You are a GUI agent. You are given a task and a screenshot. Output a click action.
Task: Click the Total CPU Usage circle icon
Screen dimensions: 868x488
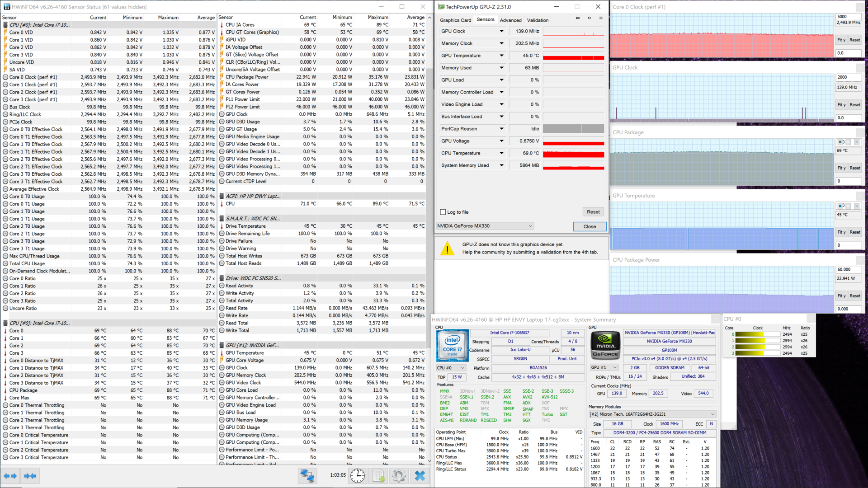click(x=5, y=264)
